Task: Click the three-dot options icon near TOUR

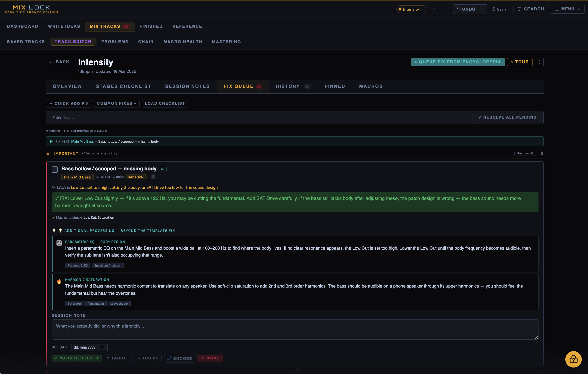Action: [x=539, y=62]
